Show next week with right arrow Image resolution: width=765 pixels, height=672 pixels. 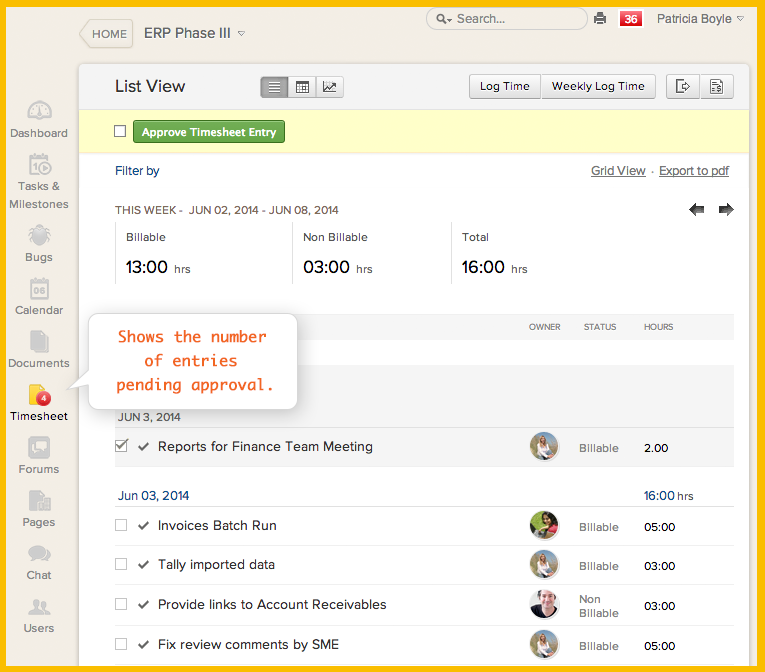click(x=726, y=209)
